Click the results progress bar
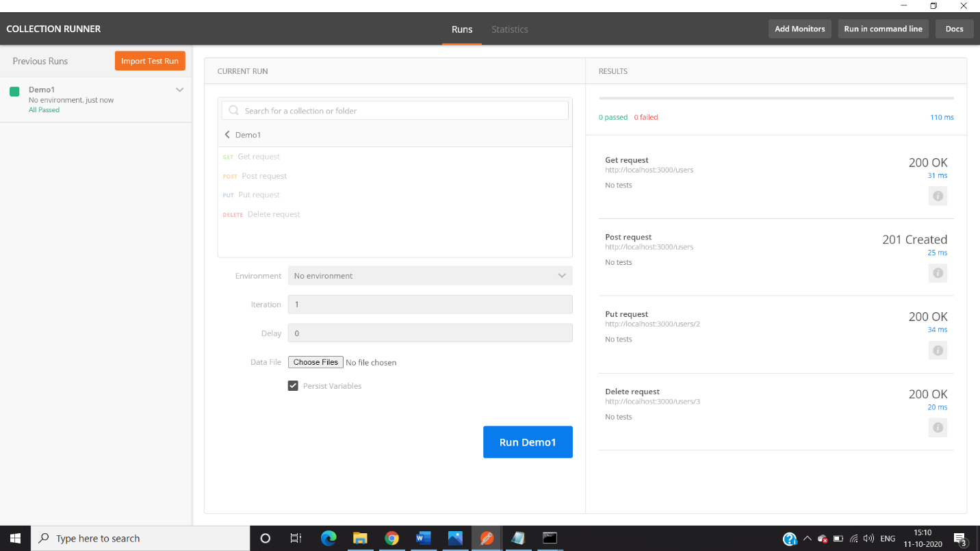980x551 pixels. coord(776,99)
